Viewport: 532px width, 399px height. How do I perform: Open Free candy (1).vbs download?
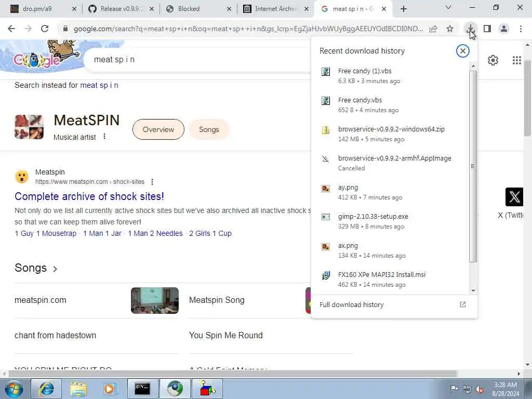coord(390,76)
